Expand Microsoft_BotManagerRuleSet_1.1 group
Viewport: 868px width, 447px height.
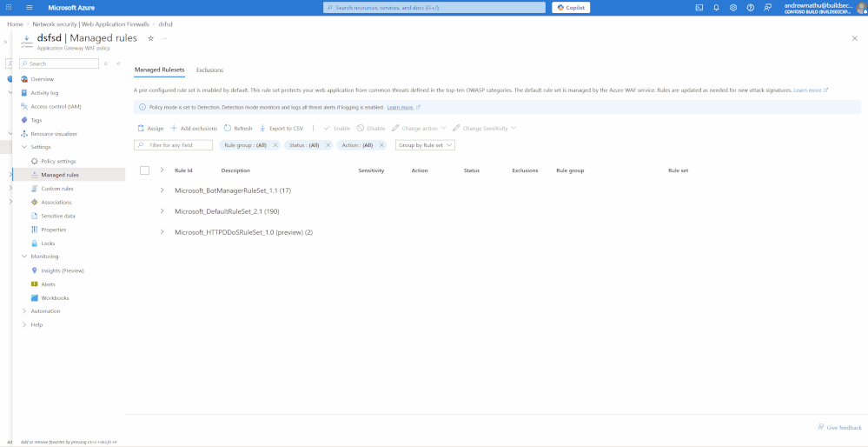coord(162,190)
